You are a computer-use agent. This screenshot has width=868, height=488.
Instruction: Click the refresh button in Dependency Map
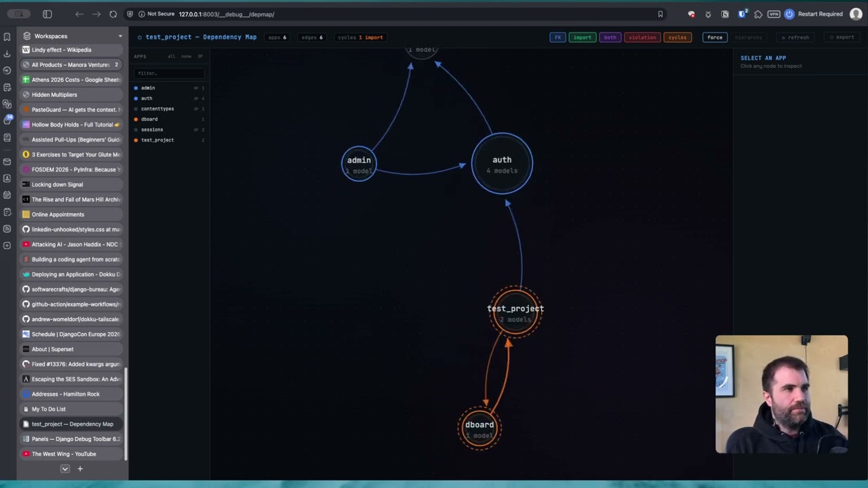(795, 37)
